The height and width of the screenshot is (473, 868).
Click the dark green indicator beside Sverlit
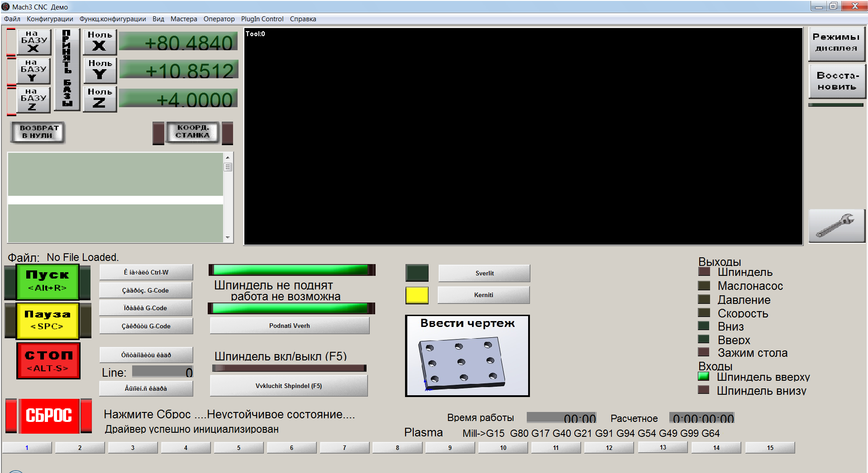(x=417, y=273)
